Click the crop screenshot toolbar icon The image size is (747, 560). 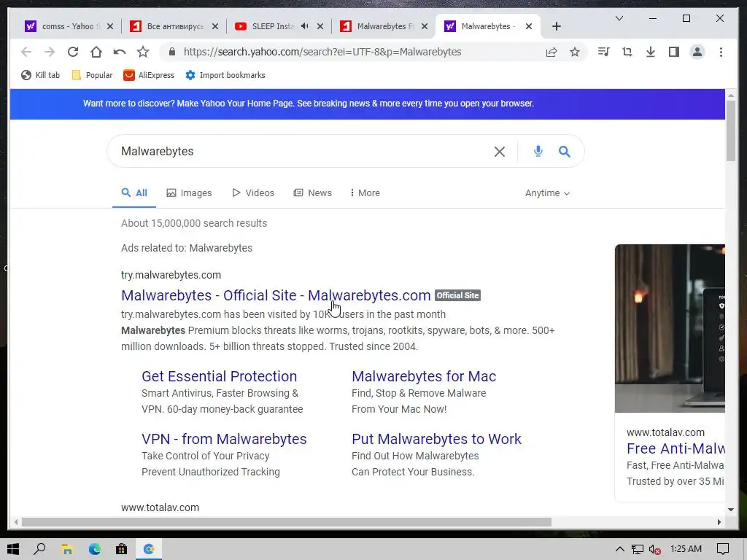pyautogui.click(x=627, y=52)
